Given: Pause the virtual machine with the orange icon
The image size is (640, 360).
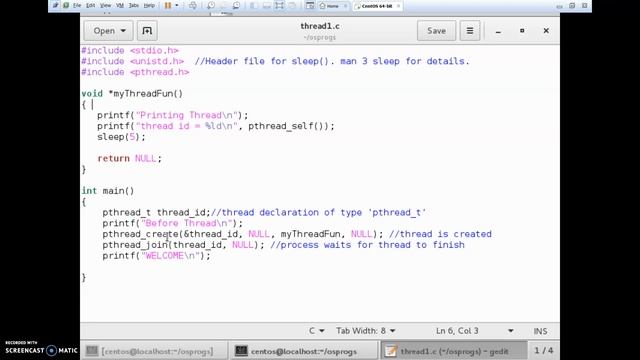Looking at the screenshot, I should [168, 6].
